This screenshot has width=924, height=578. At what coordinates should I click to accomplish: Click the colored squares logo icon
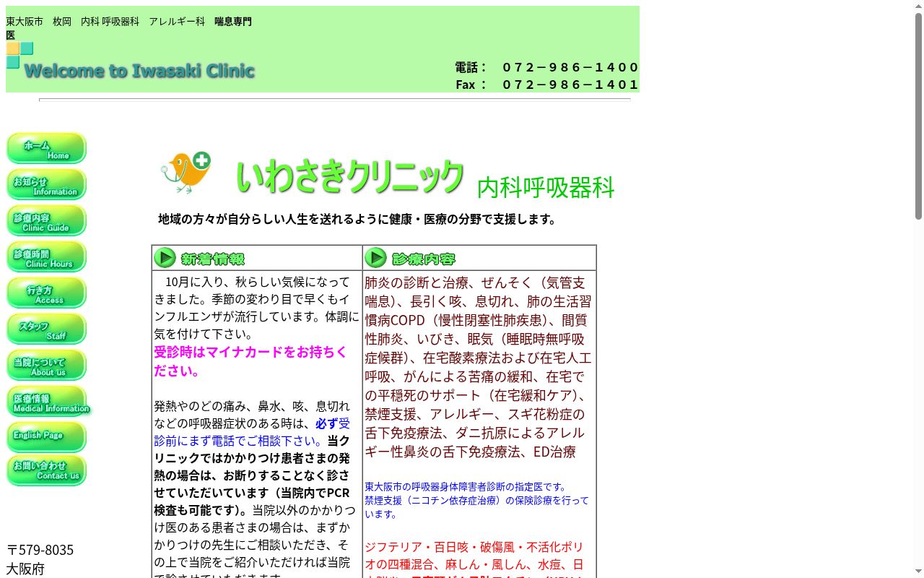point(20,56)
